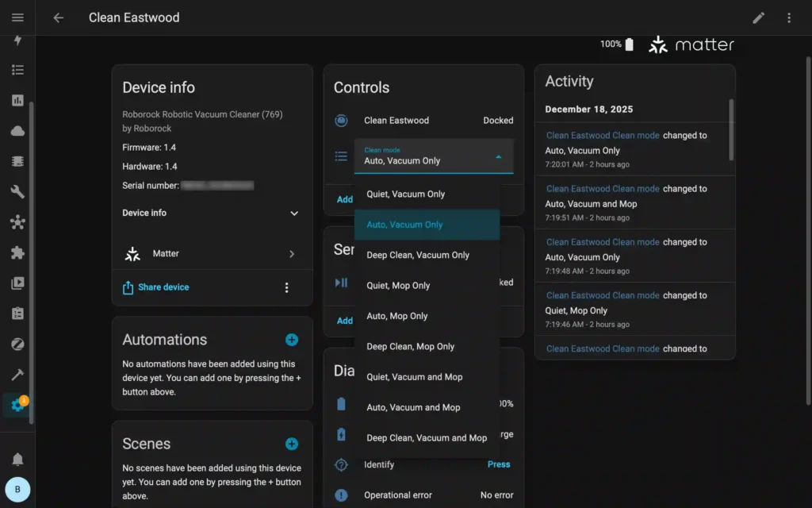812x508 pixels.
Task: Open the HACS puzzle piece icon in sidebar
Action: (x=17, y=252)
